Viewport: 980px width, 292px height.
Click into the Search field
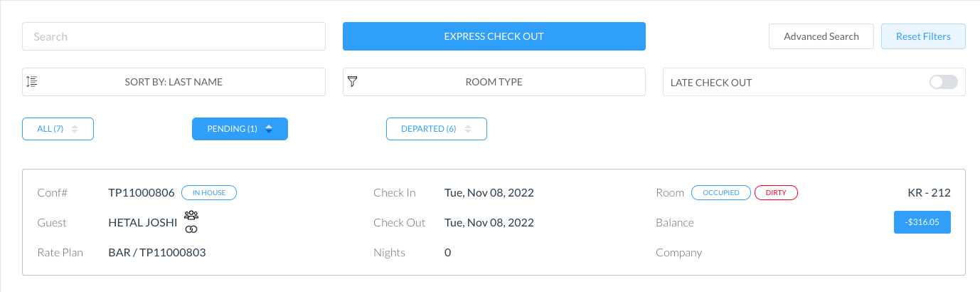[174, 36]
